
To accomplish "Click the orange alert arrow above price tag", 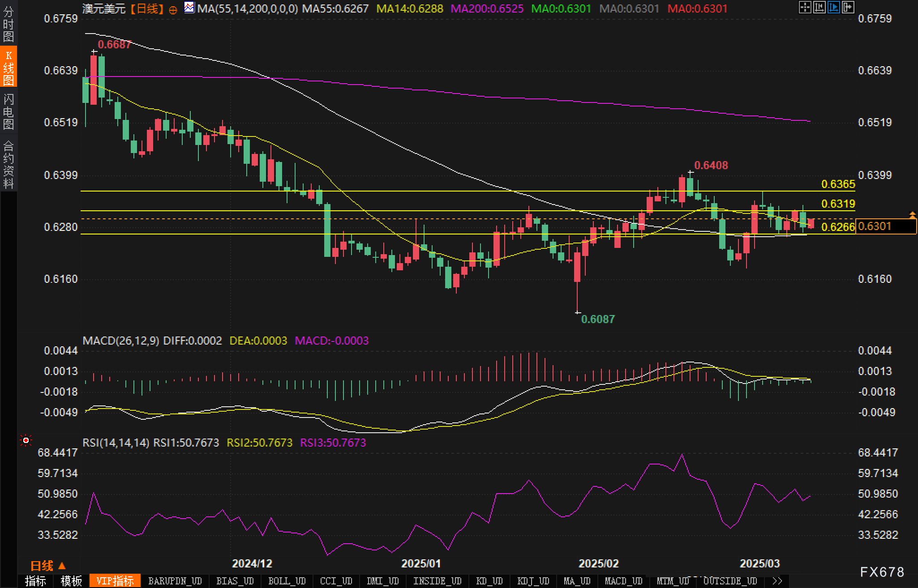I will 912,215.
